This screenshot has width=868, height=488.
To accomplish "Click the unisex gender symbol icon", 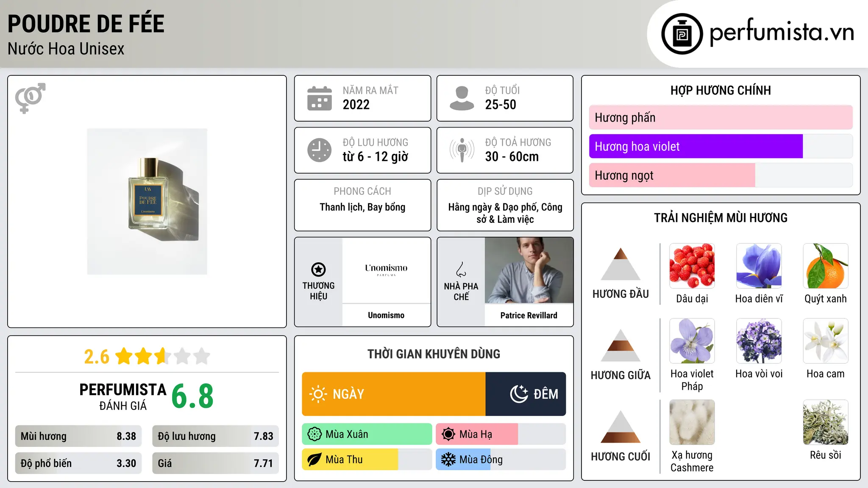I will [30, 98].
